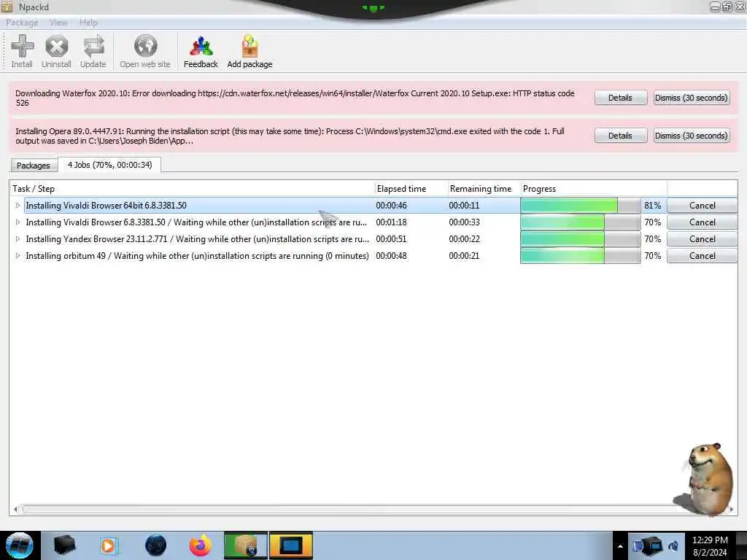Viewport: 747px width, 560px height.
Task: Cancel the Vivaldi Browser 64bit installation
Action: point(703,205)
